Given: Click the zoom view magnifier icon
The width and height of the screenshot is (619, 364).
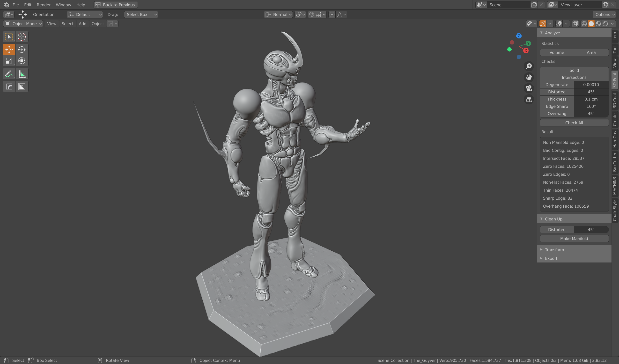Looking at the screenshot, I should [529, 66].
